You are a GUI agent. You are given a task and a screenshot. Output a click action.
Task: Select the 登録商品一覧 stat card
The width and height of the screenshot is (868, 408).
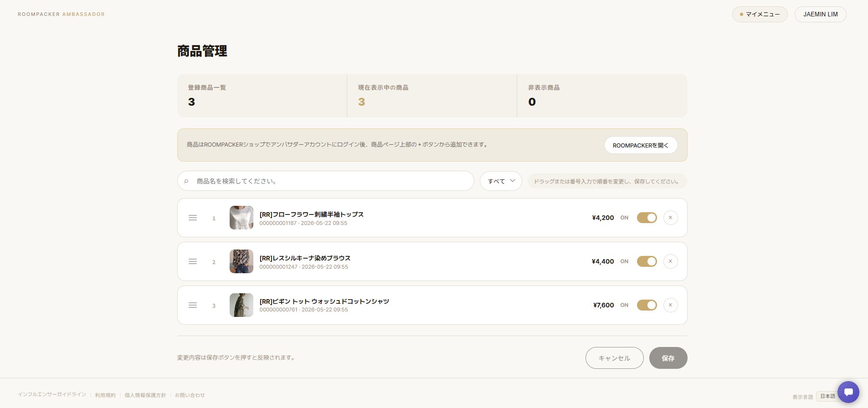coord(262,96)
